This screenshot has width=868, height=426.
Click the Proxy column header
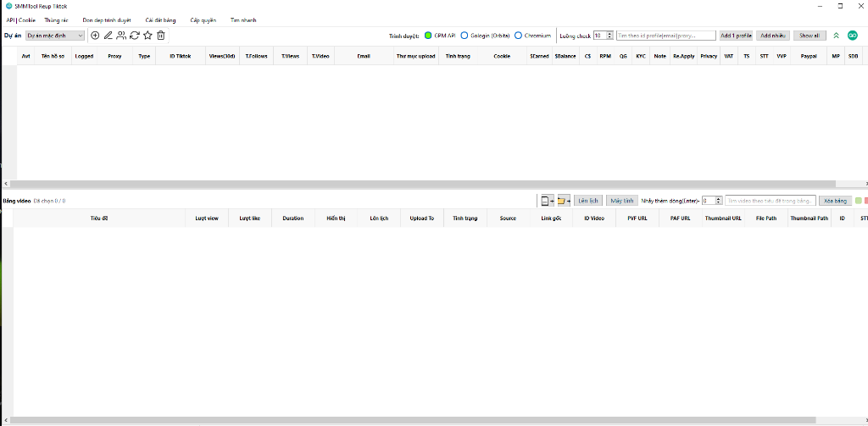point(115,56)
